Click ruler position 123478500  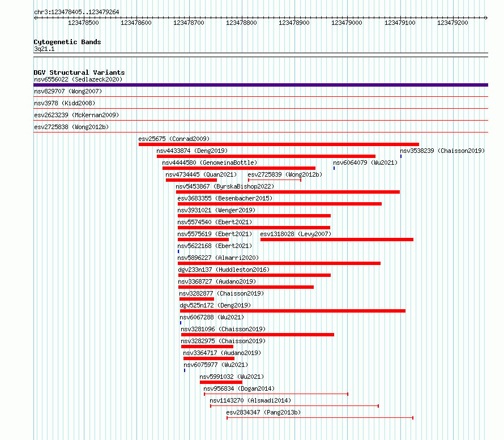coord(84,23)
